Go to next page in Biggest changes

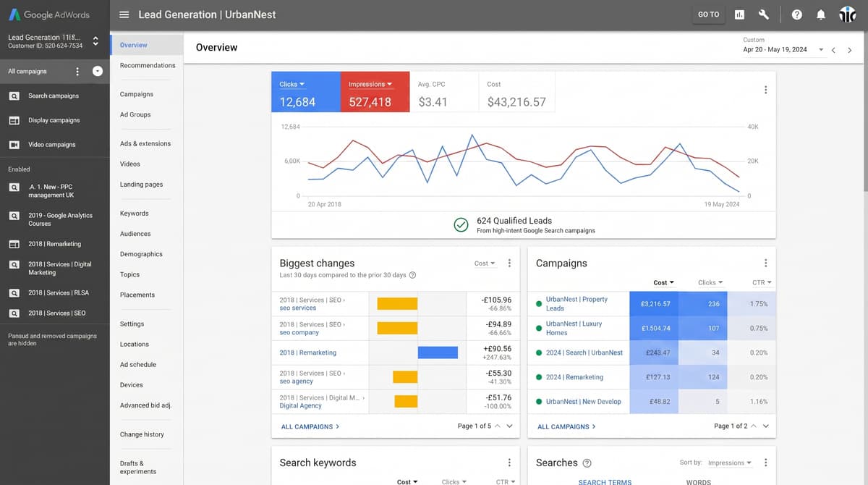pyautogui.click(x=510, y=426)
